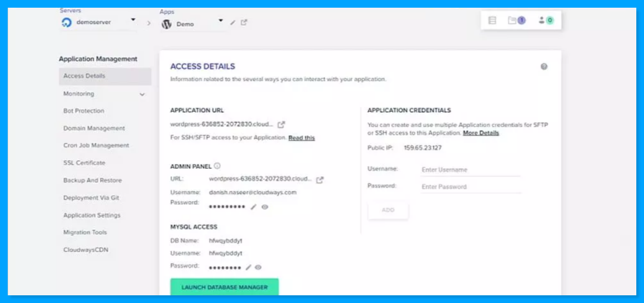644x303 pixels.
Task: Click LAUNCH DATABASE MANAGER
Action: pyautogui.click(x=224, y=288)
